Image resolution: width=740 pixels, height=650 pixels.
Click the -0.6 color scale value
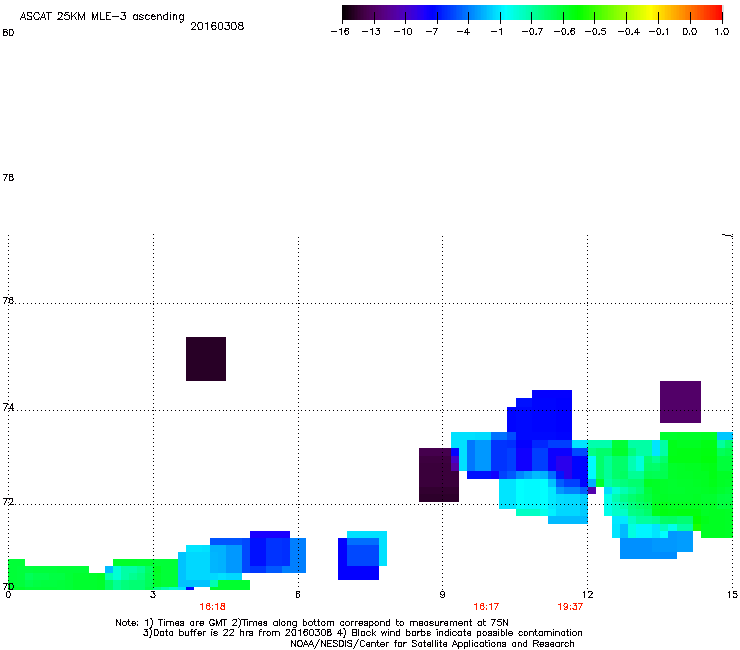pyautogui.click(x=564, y=32)
